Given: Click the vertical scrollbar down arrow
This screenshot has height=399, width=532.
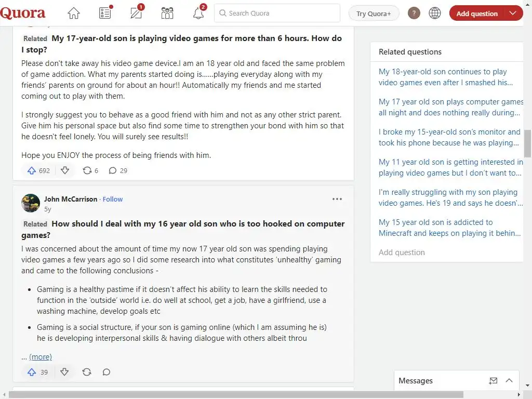Looking at the screenshot, I should pos(528,385).
